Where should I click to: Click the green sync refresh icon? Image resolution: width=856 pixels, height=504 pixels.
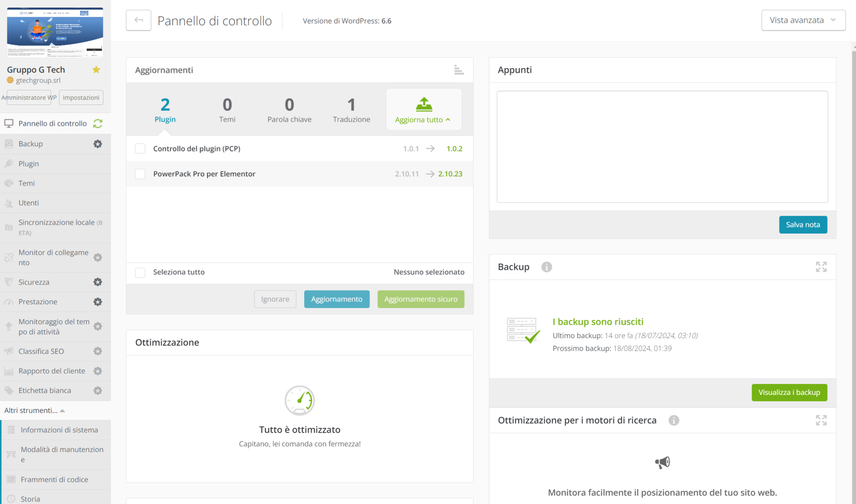point(98,123)
